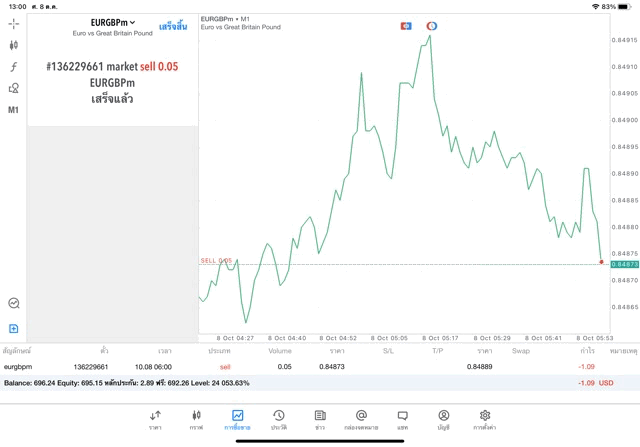Screen dimensions: 640x447
Task: Open the drawing objects shapes tool
Action: [14, 88]
